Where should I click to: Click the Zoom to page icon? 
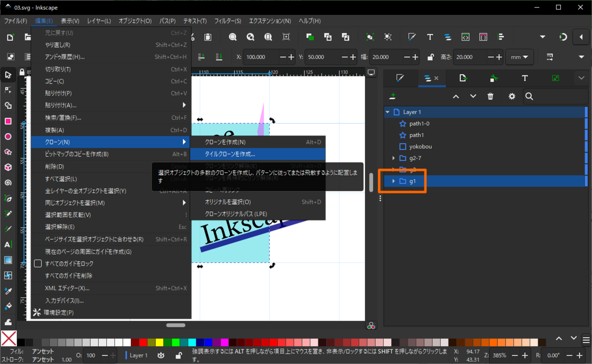(x=268, y=37)
